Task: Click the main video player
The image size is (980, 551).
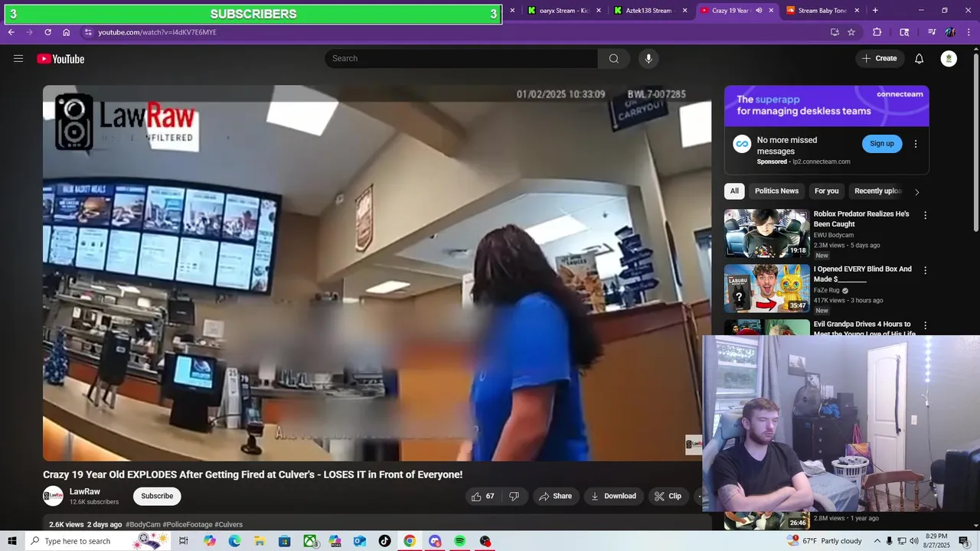Action: coord(377,273)
